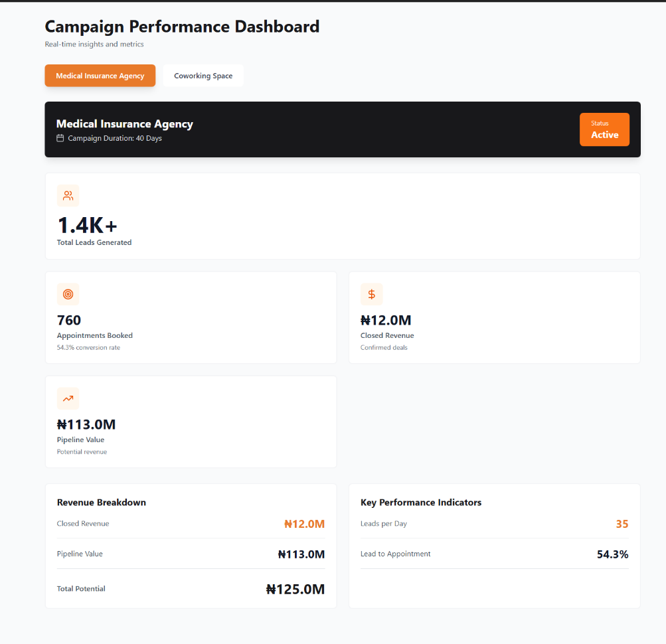The height and width of the screenshot is (644, 666).
Task: Click the Medical Insurance Agency banner title
Action: (124, 123)
